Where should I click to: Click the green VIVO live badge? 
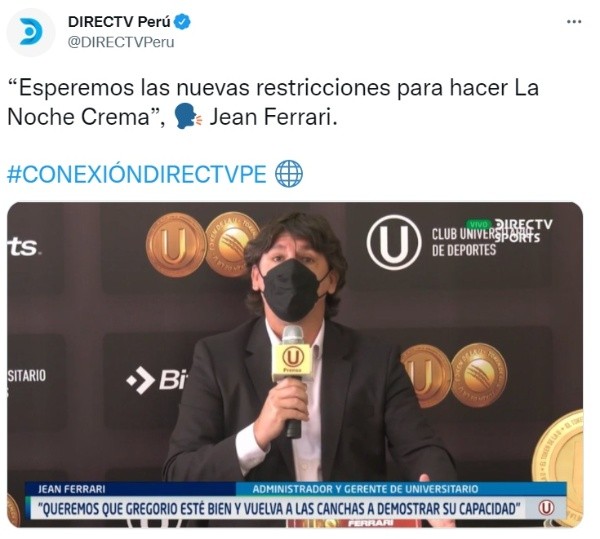pyautogui.click(x=479, y=224)
